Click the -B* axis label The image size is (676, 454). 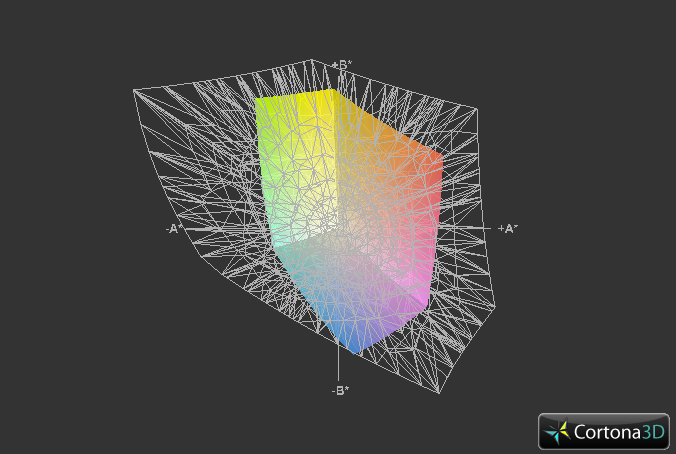340,390
